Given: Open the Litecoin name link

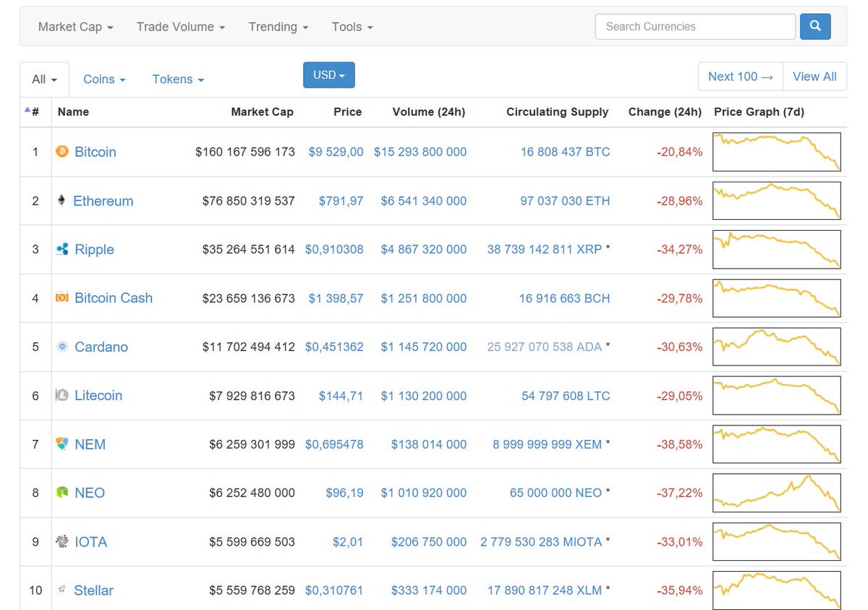Looking at the screenshot, I should click(98, 396).
